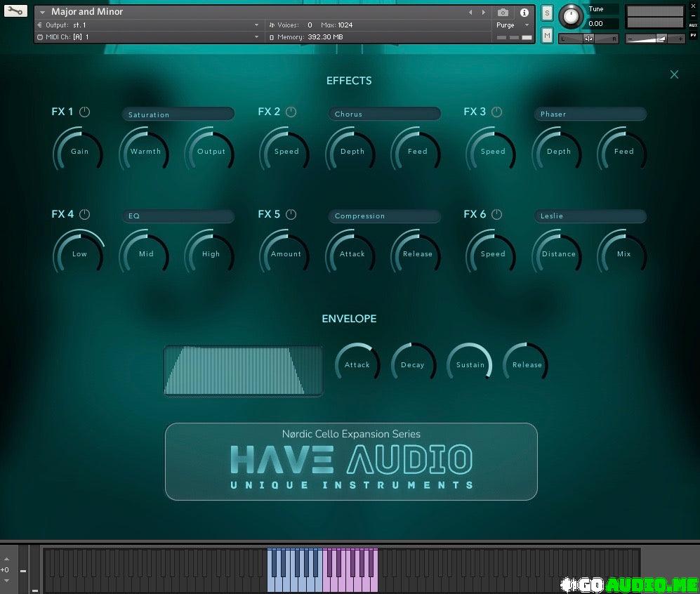The width and height of the screenshot is (700, 594).
Task: Solo the instrument with S button
Action: (547, 13)
